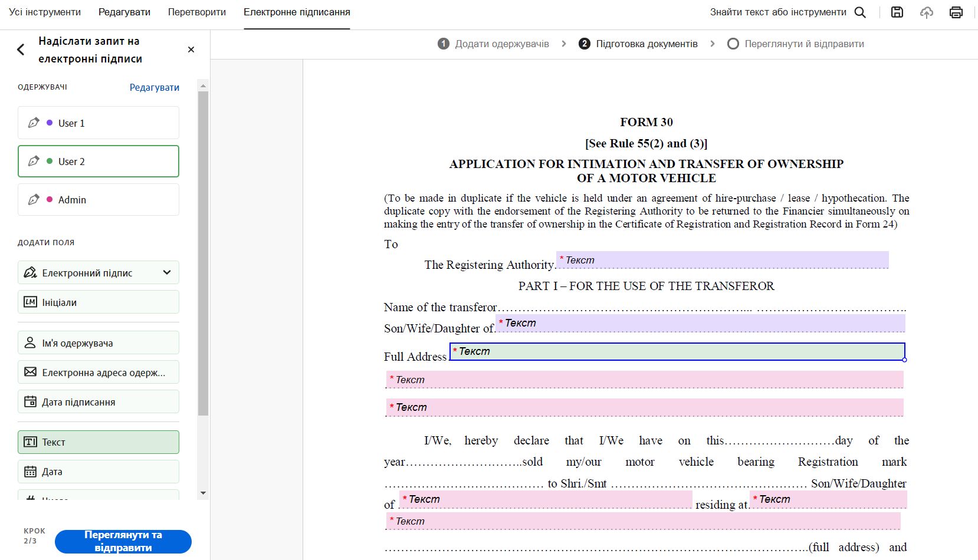Add a Дата field from panel
The height and width of the screenshot is (560, 978).
99,472
